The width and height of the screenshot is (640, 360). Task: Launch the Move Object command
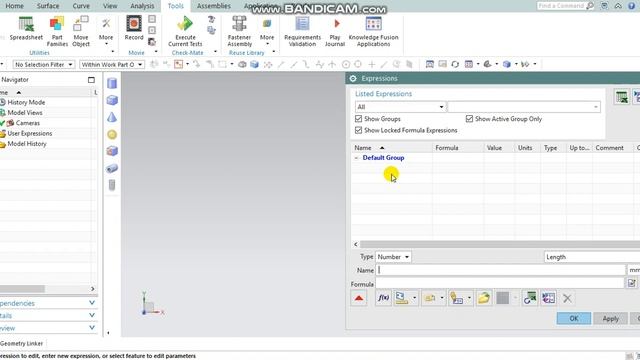click(x=81, y=31)
